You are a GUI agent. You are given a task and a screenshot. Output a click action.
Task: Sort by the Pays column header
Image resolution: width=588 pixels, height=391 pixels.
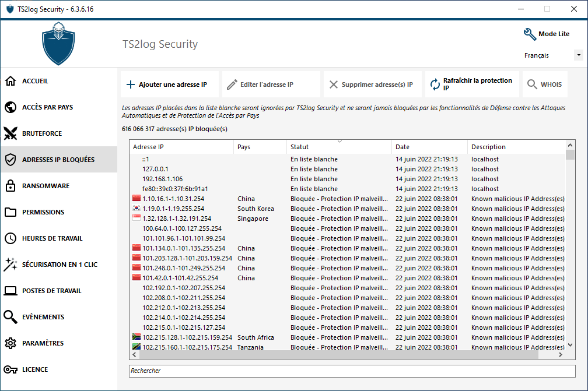[260, 147]
